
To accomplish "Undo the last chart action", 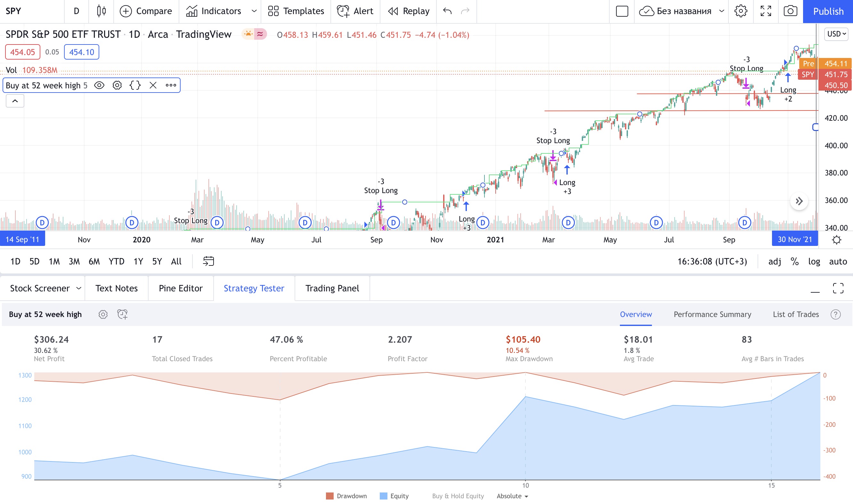I will (447, 11).
